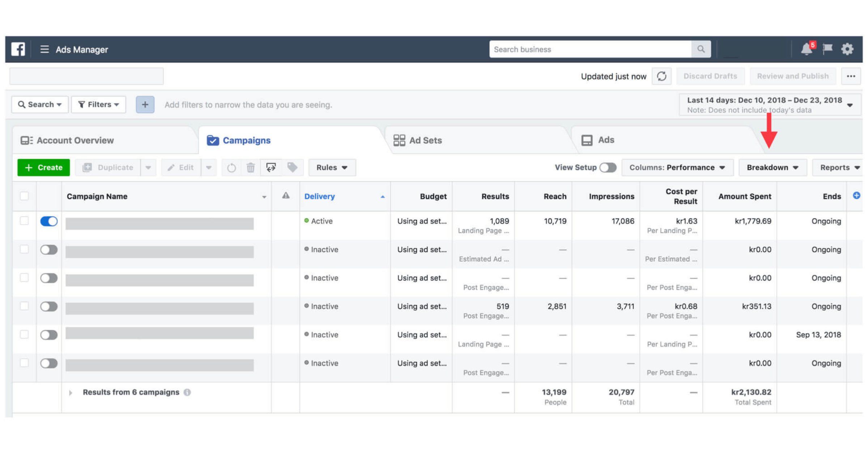Open the Duplicate dropdown arrow
Screen dimensions: 868x456
(148, 168)
